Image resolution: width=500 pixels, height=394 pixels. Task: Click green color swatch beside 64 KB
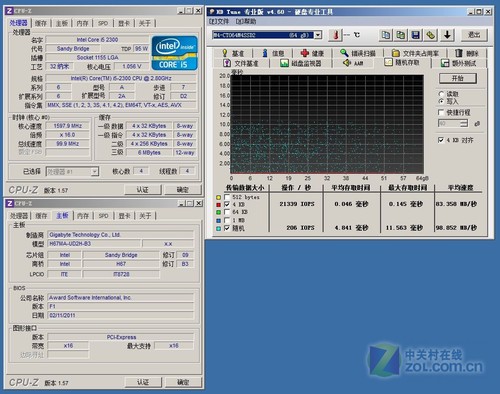click(x=218, y=212)
